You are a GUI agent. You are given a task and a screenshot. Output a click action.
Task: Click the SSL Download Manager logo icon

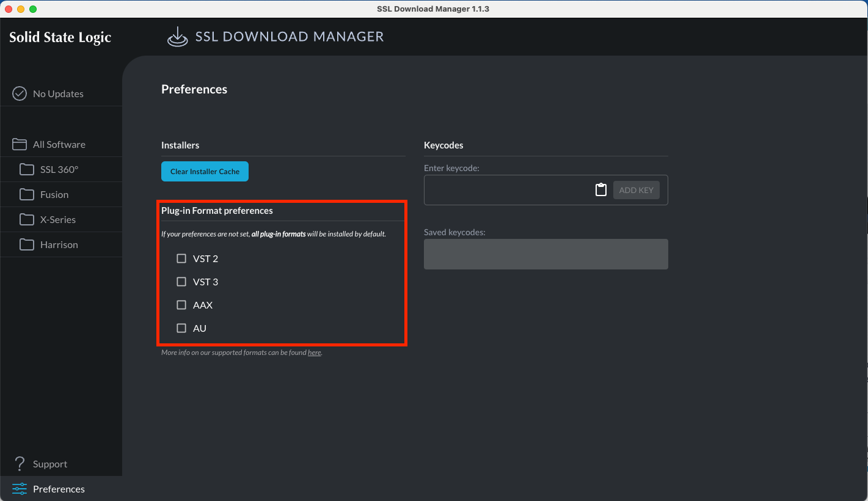point(177,37)
